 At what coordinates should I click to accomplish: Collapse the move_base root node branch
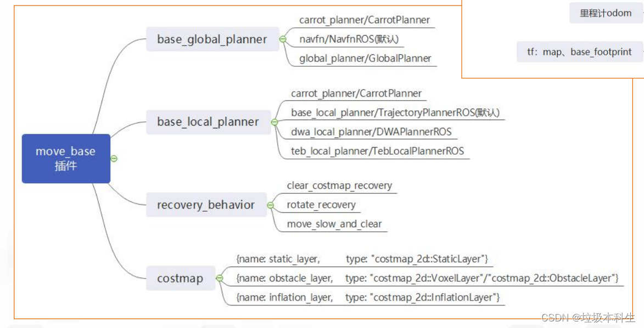point(114,158)
